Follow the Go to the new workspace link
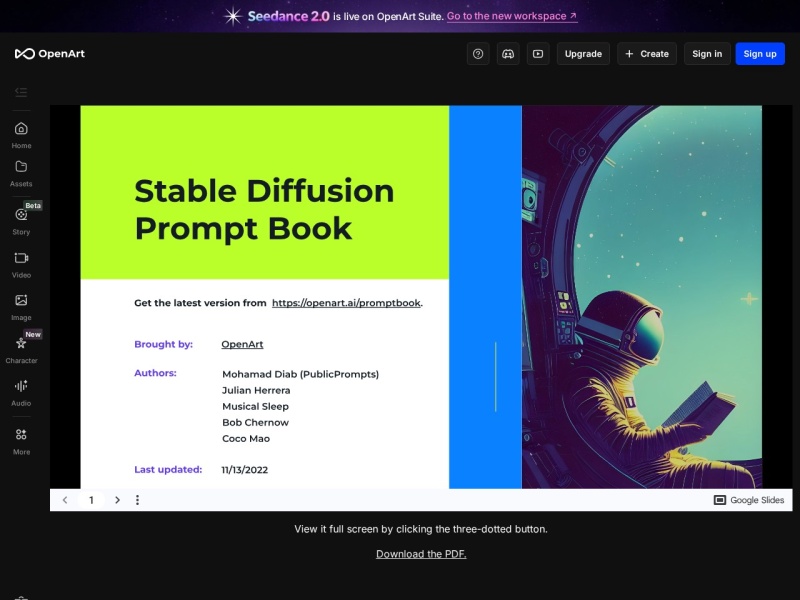This screenshot has width=800, height=600. pyautogui.click(x=512, y=16)
